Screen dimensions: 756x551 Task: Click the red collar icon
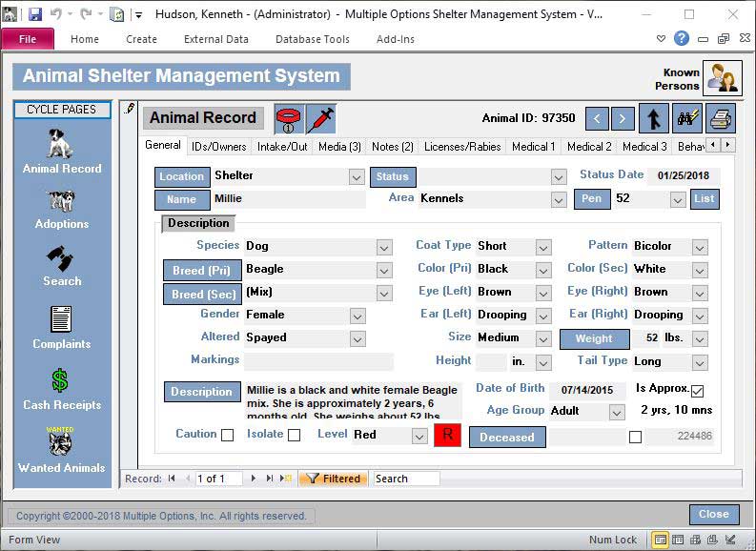coord(289,119)
